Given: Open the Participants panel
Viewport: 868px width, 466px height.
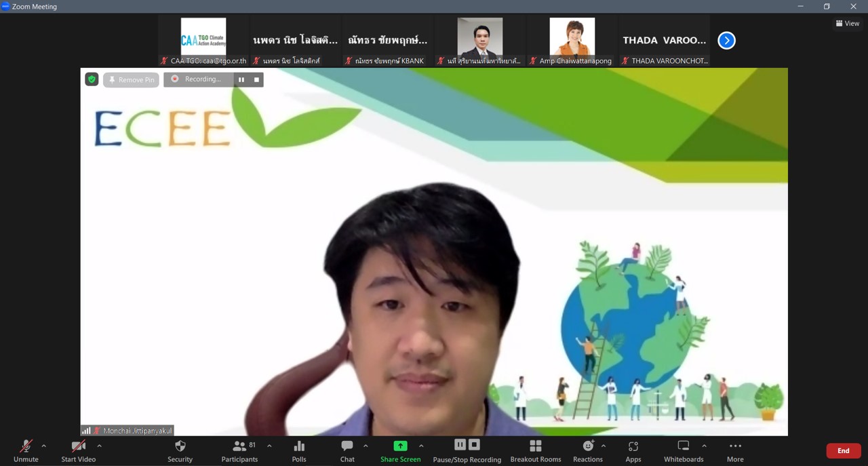Looking at the screenshot, I should [x=239, y=451].
